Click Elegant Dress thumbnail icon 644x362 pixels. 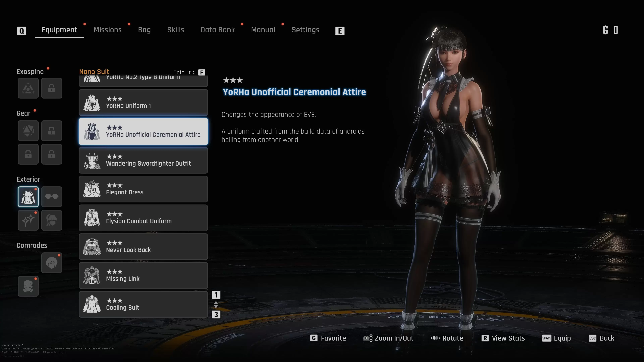[x=92, y=189]
